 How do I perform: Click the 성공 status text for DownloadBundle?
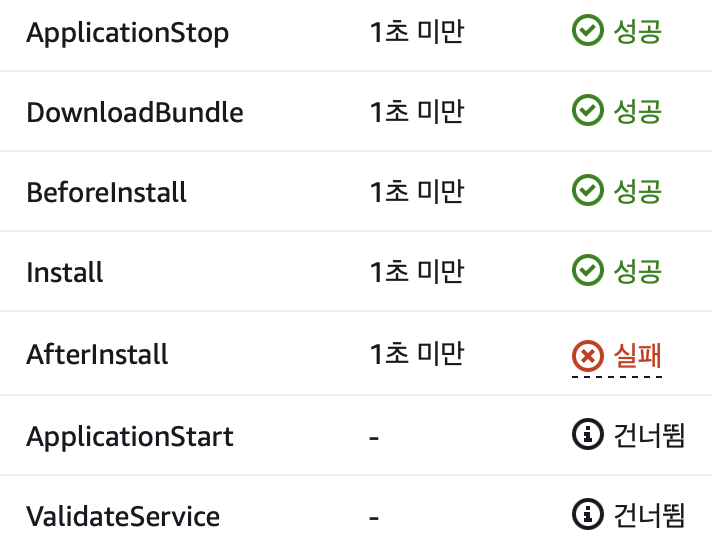click(x=638, y=111)
